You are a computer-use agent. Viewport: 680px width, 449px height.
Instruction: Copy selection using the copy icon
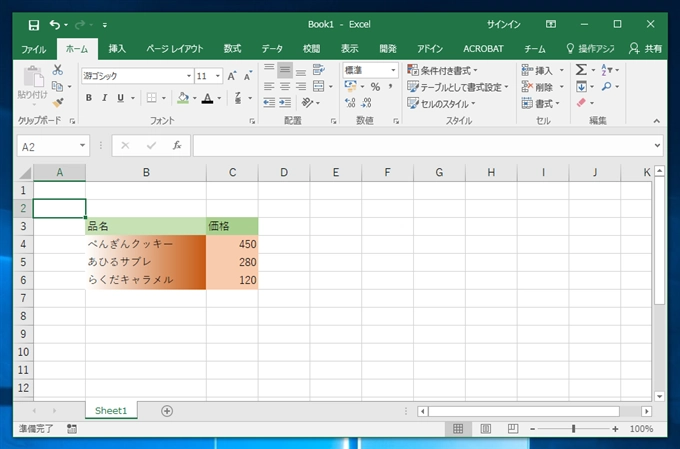click(57, 86)
